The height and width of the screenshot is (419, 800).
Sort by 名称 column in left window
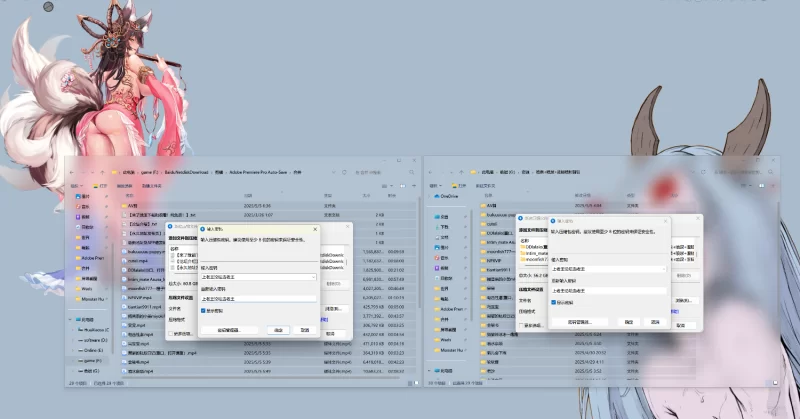click(x=129, y=196)
